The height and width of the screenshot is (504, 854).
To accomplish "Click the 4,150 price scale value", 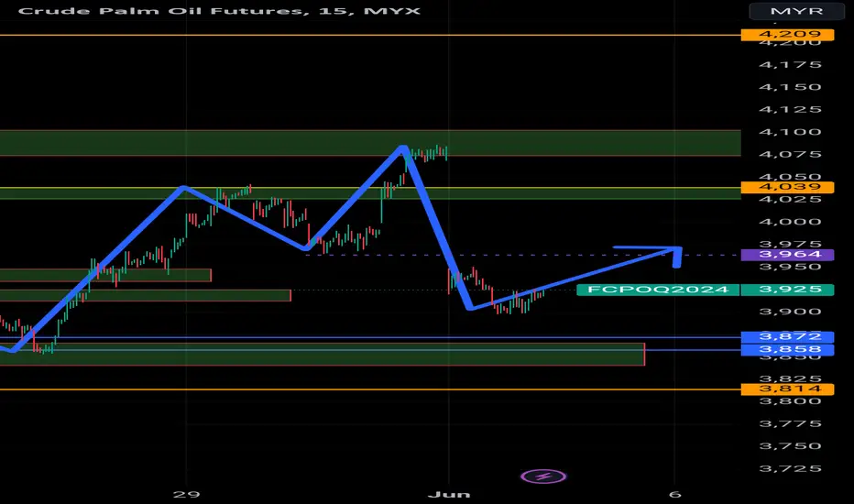I will (x=790, y=87).
